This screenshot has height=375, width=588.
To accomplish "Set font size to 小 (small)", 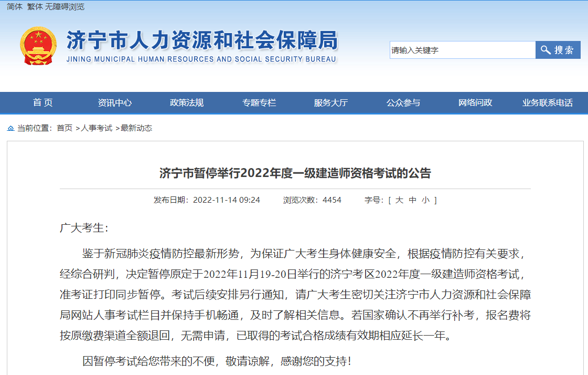I will pyautogui.click(x=425, y=200).
